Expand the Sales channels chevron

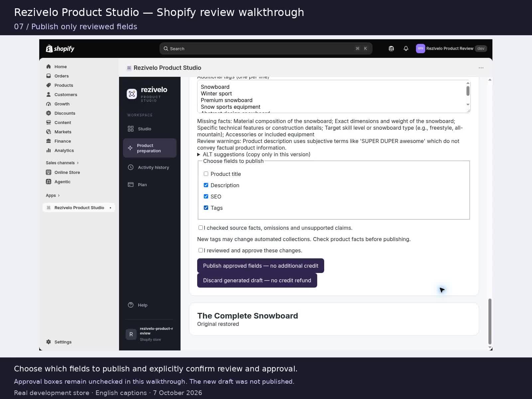(x=78, y=163)
